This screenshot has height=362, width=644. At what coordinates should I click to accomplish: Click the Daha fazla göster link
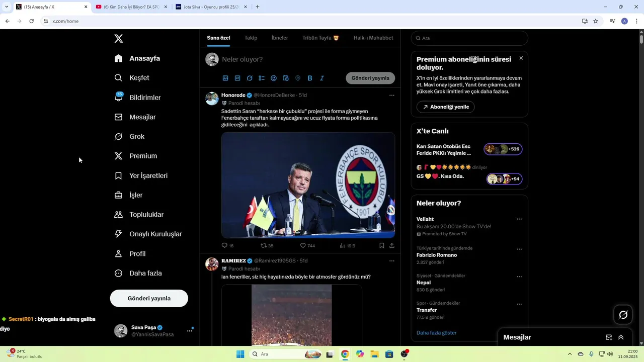(436, 333)
